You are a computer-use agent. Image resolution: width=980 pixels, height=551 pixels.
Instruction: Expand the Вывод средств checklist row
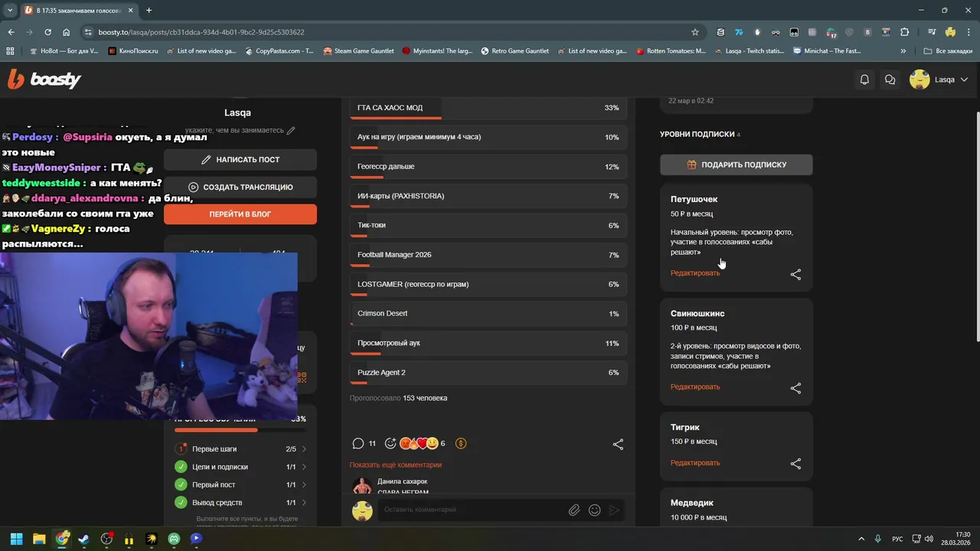[240, 503]
